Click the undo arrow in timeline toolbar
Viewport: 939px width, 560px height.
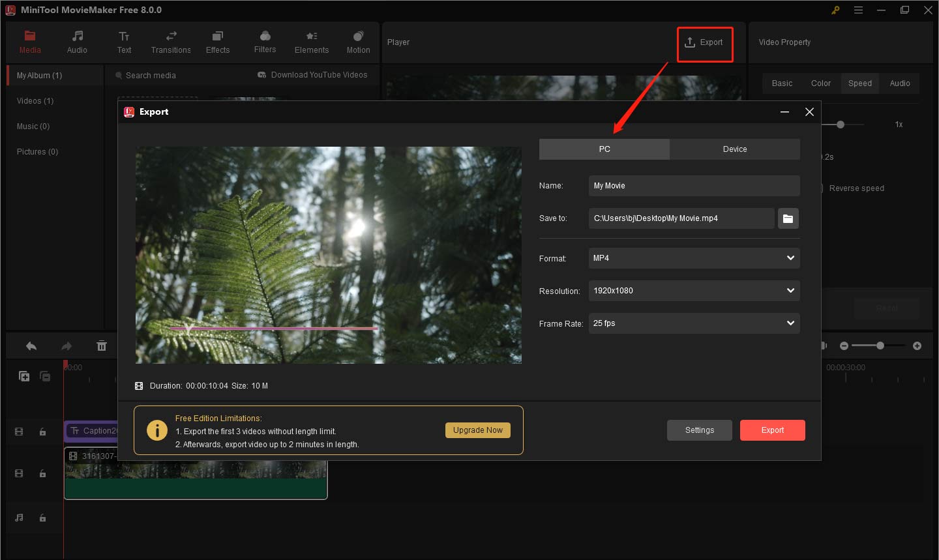pos(31,346)
